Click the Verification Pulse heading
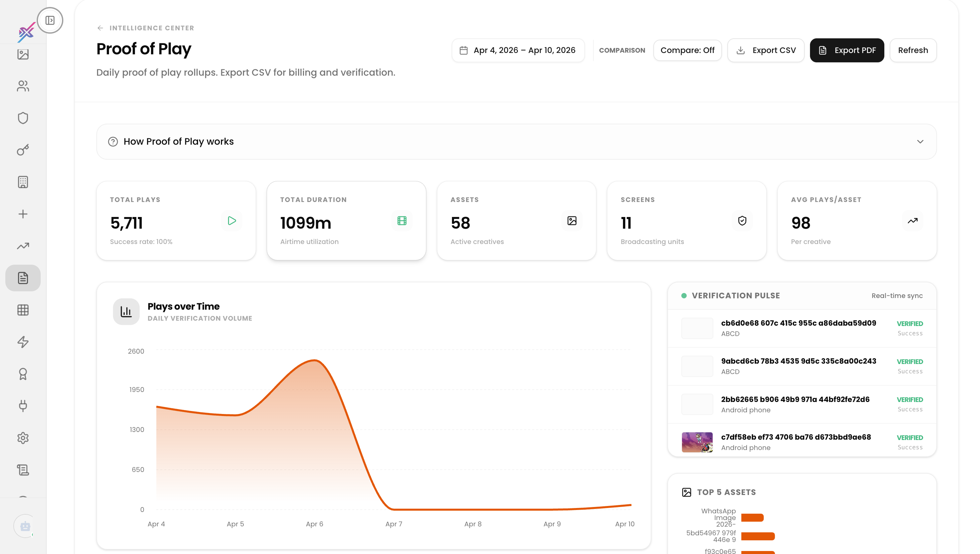Viewport: 980px width, 554px height. (735, 296)
